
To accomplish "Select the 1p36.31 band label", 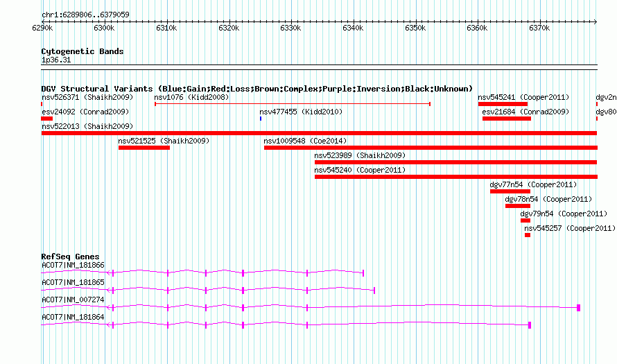I will [x=56, y=60].
